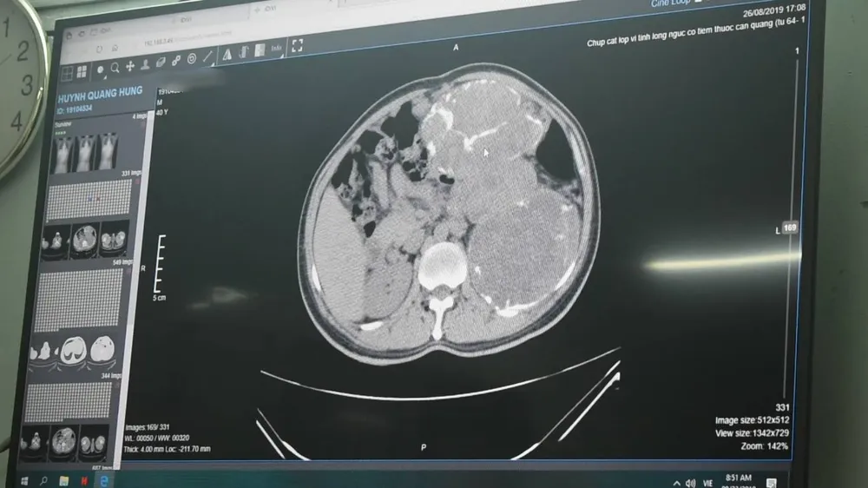
Task: Click the horizontal flip triangle icon
Action: [x=227, y=55]
